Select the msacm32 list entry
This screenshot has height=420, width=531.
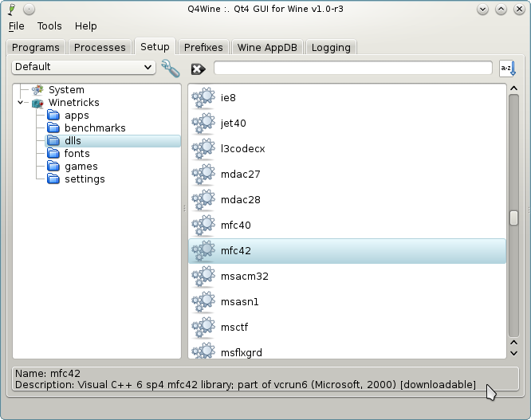pos(245,277)
